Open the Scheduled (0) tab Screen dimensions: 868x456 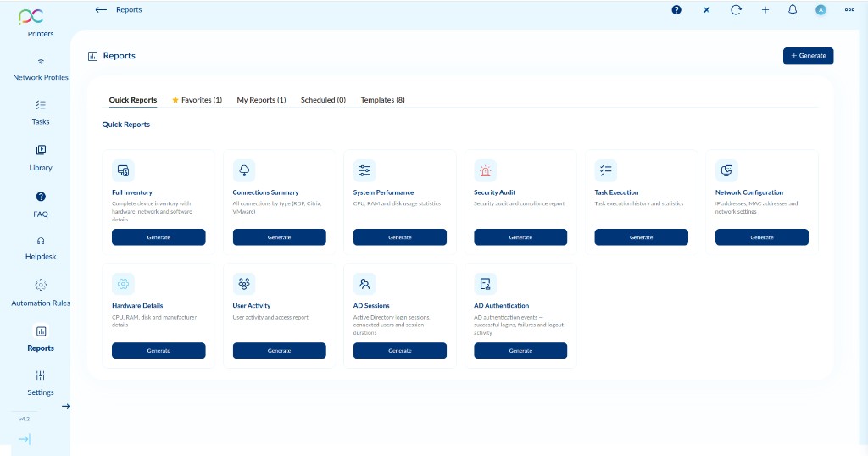click(323, 100)
